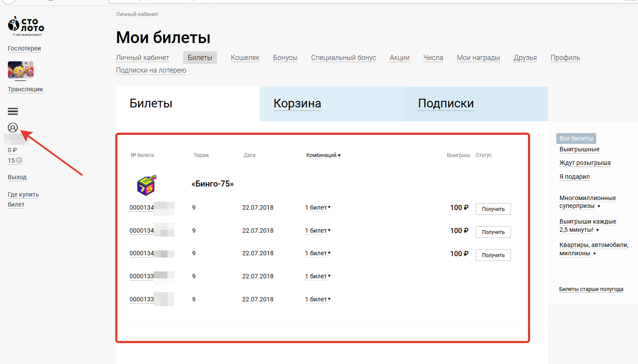Expand Выигрыши каждые 2,5 минуты filter
638x364 pixels.
click(588, 225)
